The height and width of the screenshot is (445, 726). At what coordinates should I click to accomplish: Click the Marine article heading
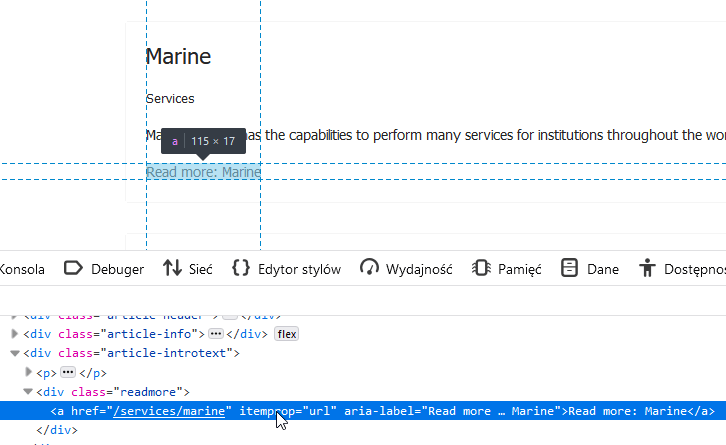tap(178, 56)
